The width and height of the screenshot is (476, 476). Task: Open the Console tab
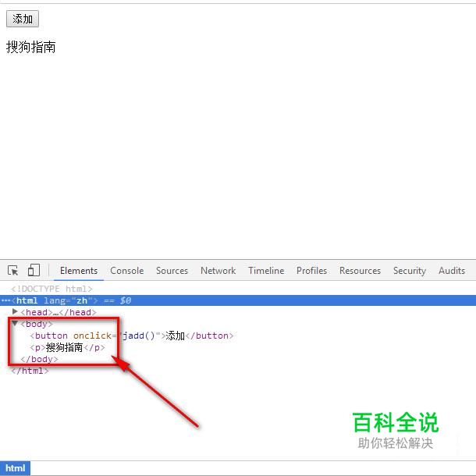pyautogui.click(x=127, y=271)
